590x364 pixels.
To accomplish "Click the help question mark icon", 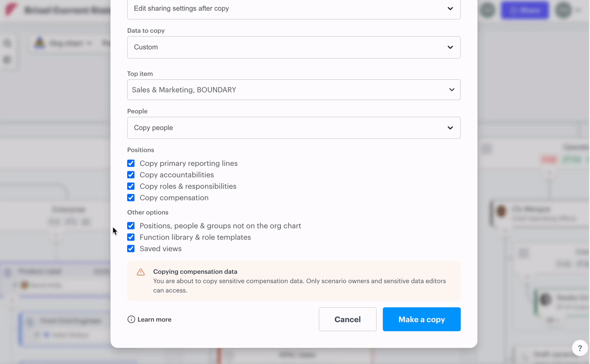I will point(580,348).
